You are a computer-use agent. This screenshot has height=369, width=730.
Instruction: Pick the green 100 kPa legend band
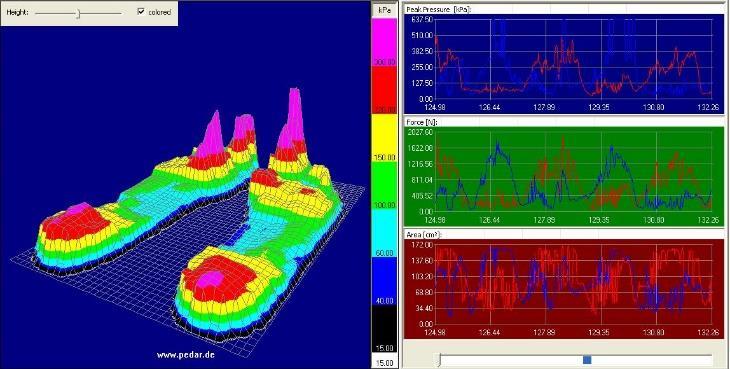click(384, 185)
